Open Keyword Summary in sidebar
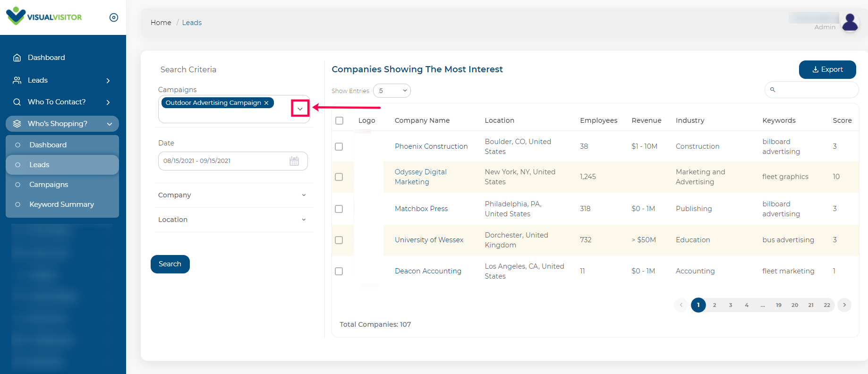The width and height of the screenshot is (868, 374). tap(62, 204)
